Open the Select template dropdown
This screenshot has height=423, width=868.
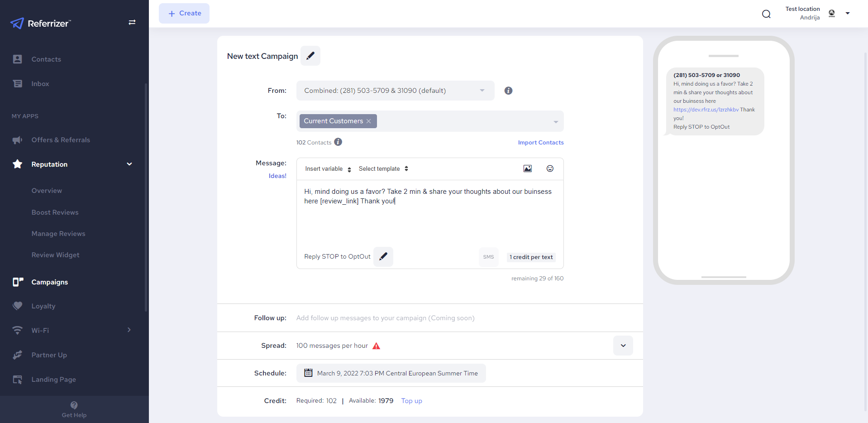[x=383, y=169]
